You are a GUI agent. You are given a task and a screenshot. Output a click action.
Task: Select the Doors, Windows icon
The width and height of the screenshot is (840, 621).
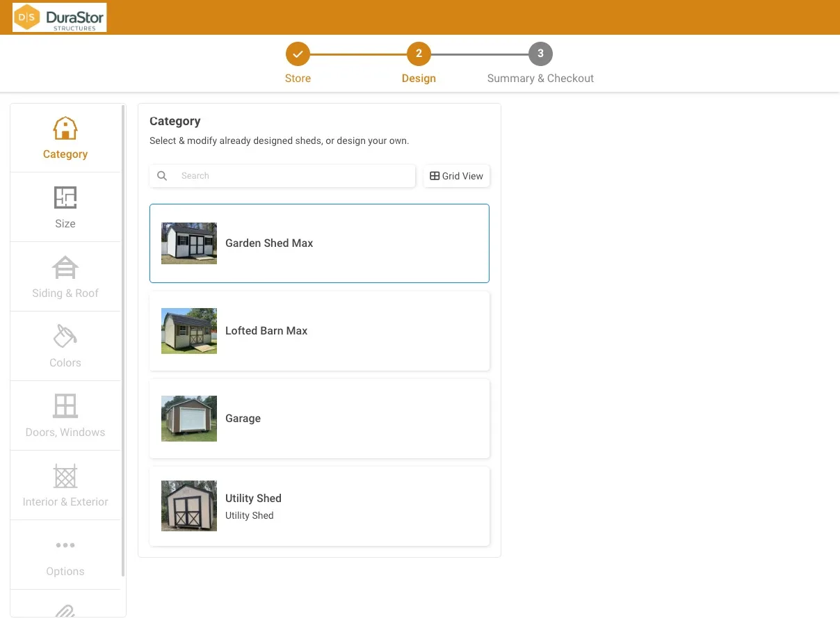[65, 406]
